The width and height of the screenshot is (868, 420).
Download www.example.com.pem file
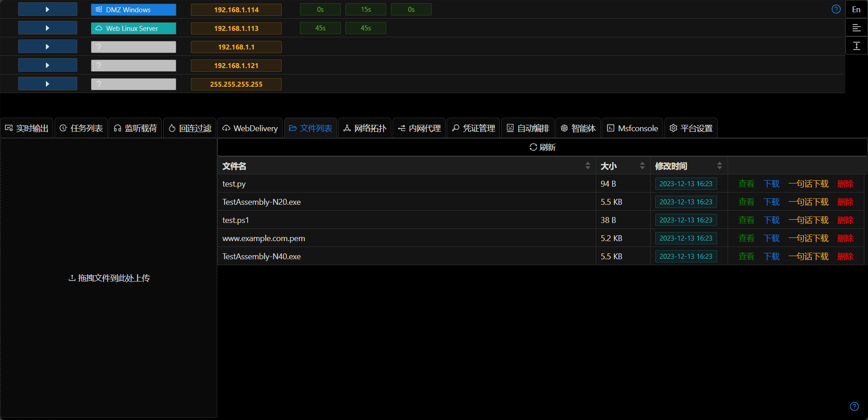coord(772,238)
